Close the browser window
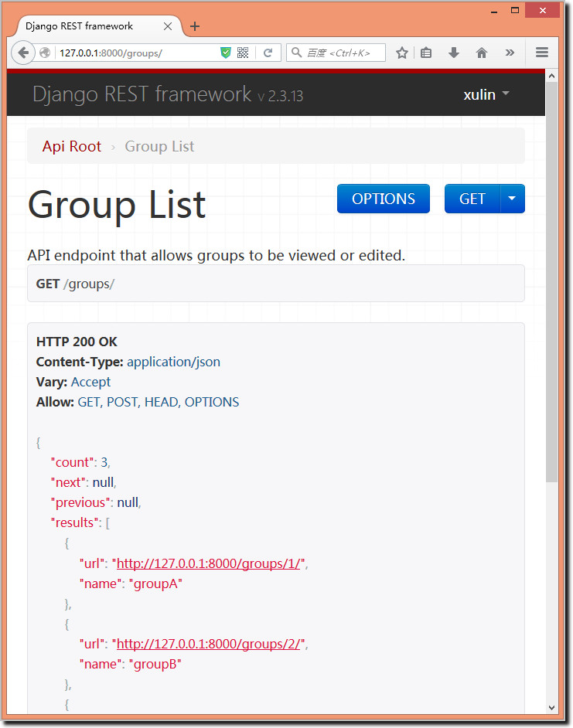Image resolution: width=573 pixels, height=728 pixels. 542,10
